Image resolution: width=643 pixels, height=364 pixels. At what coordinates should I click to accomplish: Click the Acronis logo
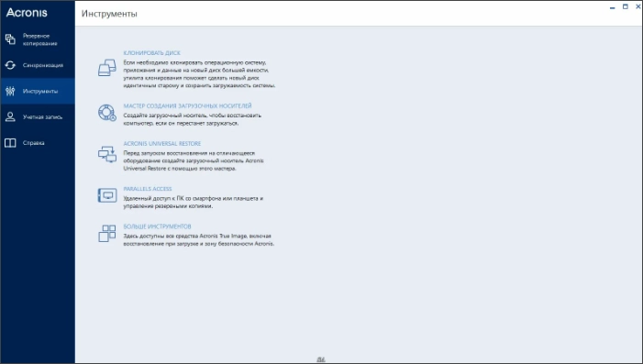click(27, 13)
